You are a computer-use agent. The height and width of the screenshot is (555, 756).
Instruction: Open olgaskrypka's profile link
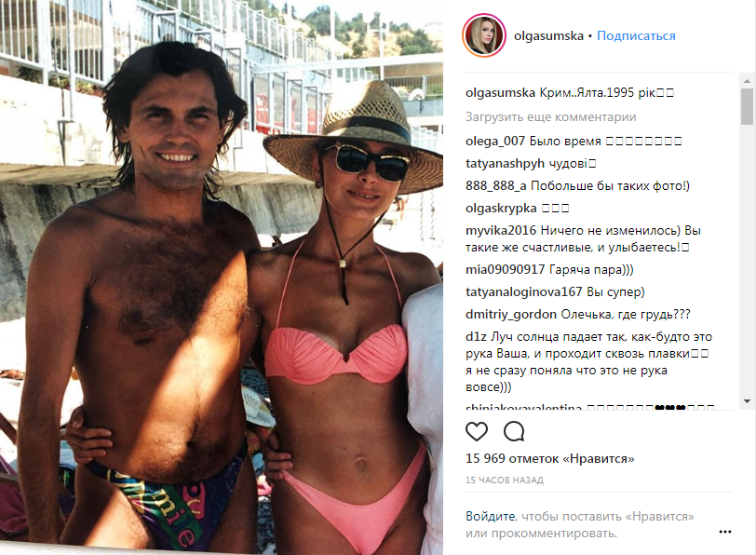501,209
